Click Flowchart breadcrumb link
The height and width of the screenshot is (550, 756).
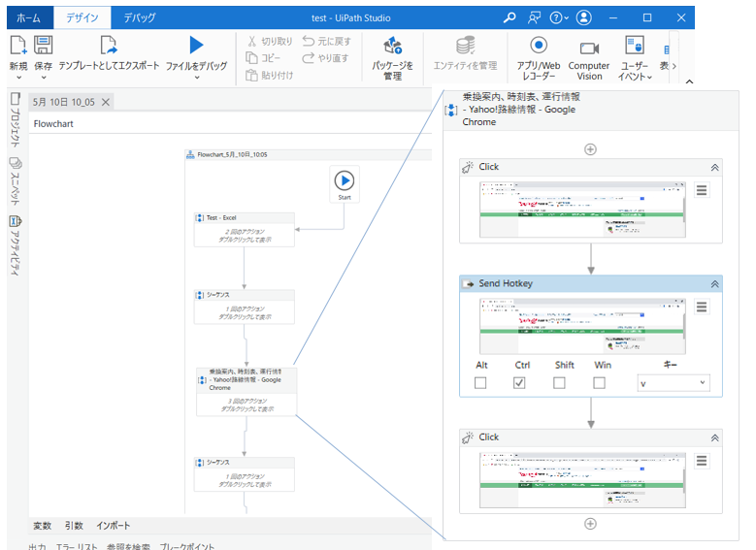tap(53, 124)
